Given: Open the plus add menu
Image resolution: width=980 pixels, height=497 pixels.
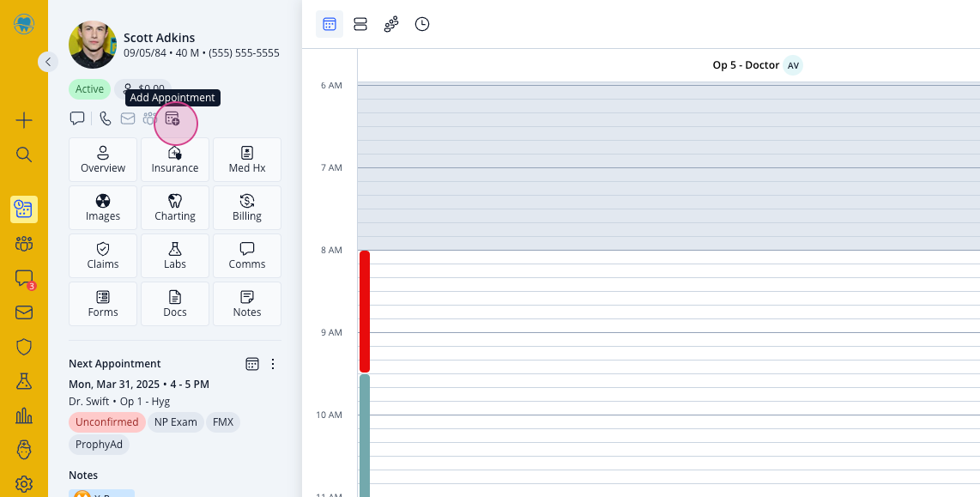Looking at the screenshot, I should pyautogui.click(x=24, y=120).
